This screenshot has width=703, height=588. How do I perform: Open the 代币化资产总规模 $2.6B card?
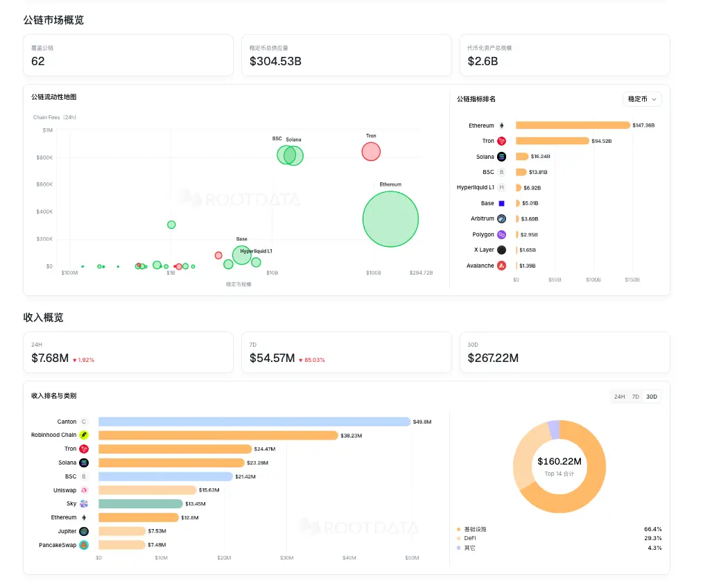565,55
